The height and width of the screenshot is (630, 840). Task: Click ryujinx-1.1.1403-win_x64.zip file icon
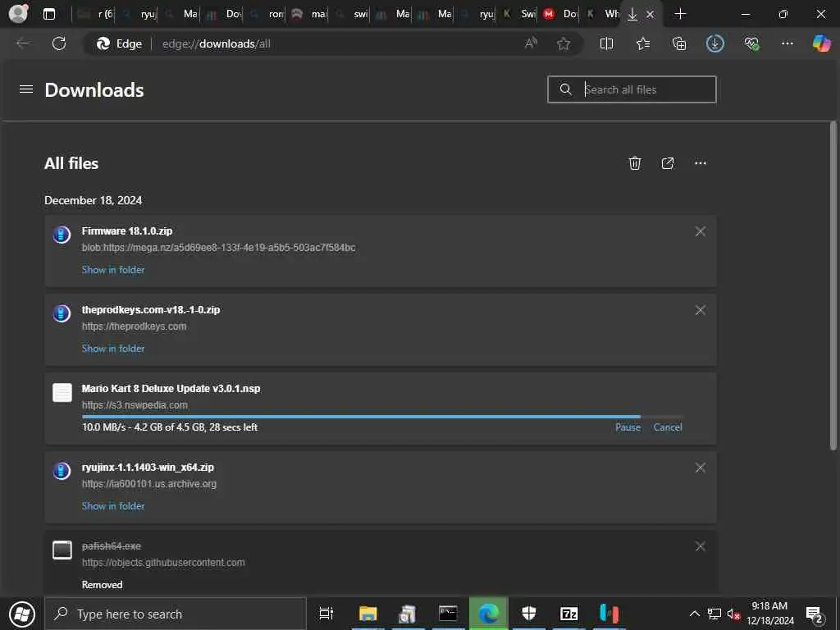pos(62,471)
